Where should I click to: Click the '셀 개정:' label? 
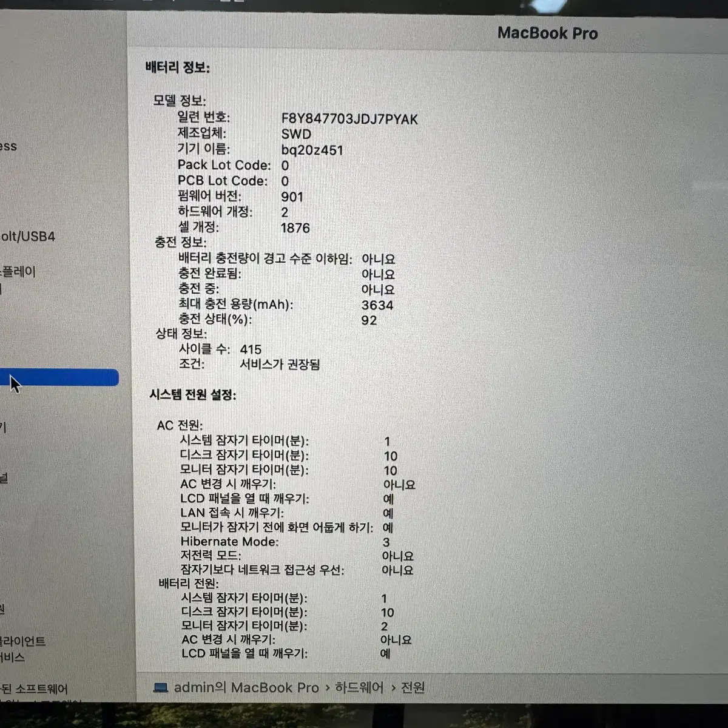(198, 227)
